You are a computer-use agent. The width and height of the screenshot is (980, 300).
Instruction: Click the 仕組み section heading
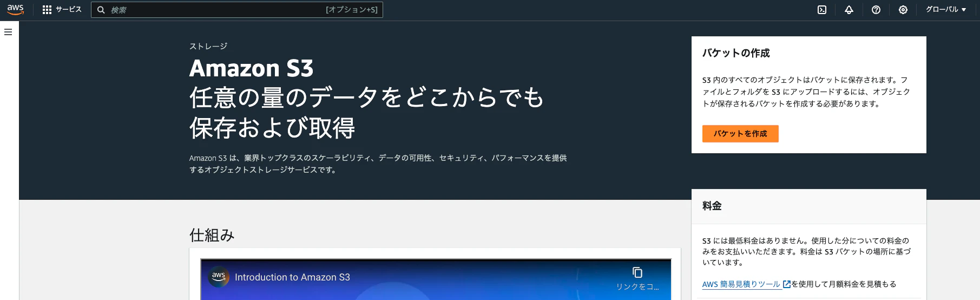[x=212, y=235]
